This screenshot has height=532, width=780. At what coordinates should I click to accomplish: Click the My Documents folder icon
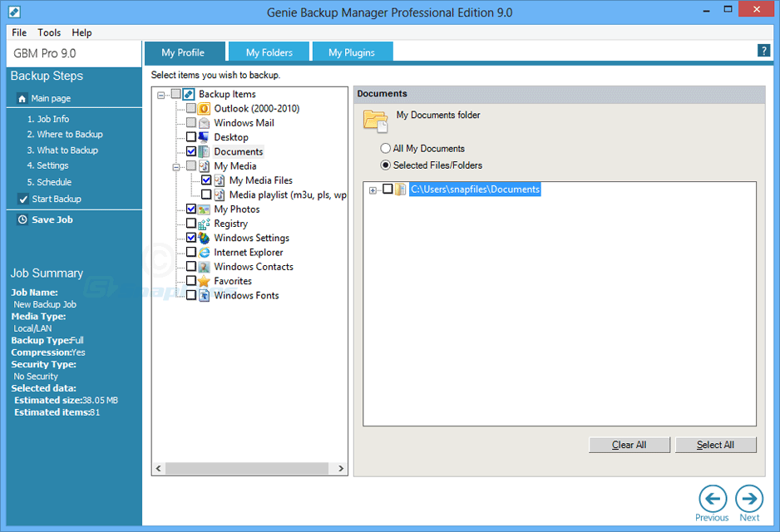(375, 120)
